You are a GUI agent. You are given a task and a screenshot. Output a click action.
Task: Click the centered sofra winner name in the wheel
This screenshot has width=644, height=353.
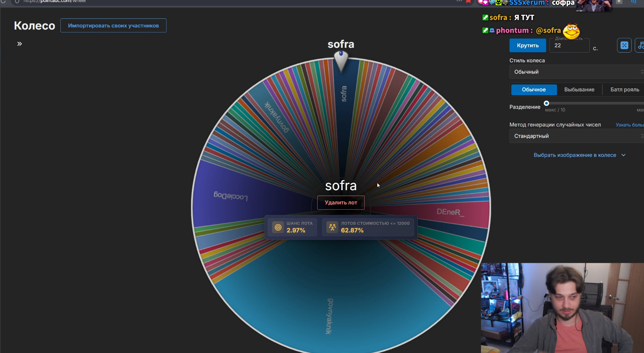click(x=341, y=186)
